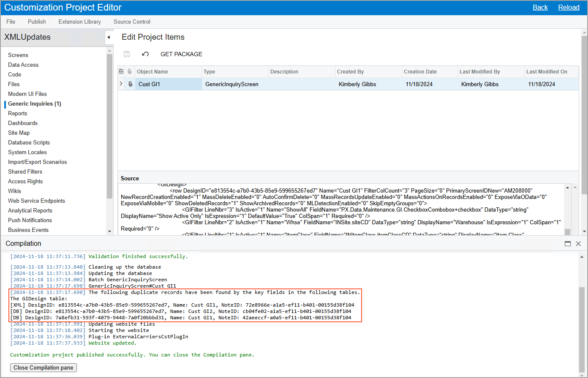
Task: Click the attachment paperclip on Cust GI1 row
Action: click(x=130, y=84)
